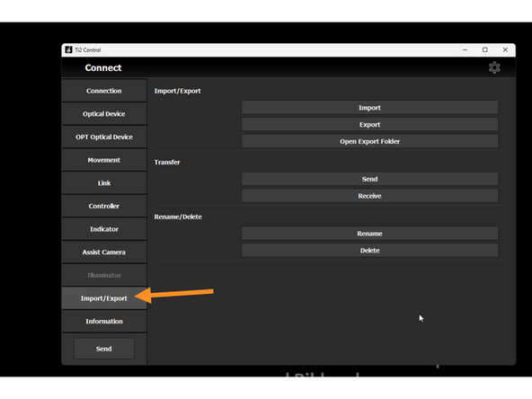Open the Assist Camera tab
532x399 pixels.
[x=104, y=253]
